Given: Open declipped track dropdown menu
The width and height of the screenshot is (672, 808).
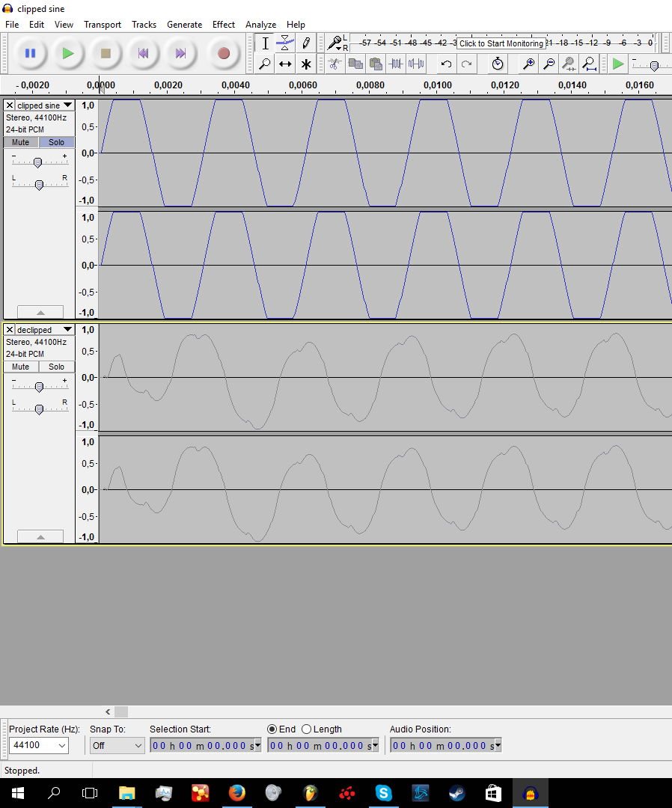Looking at the screenshot, I should tap(67, 330).
